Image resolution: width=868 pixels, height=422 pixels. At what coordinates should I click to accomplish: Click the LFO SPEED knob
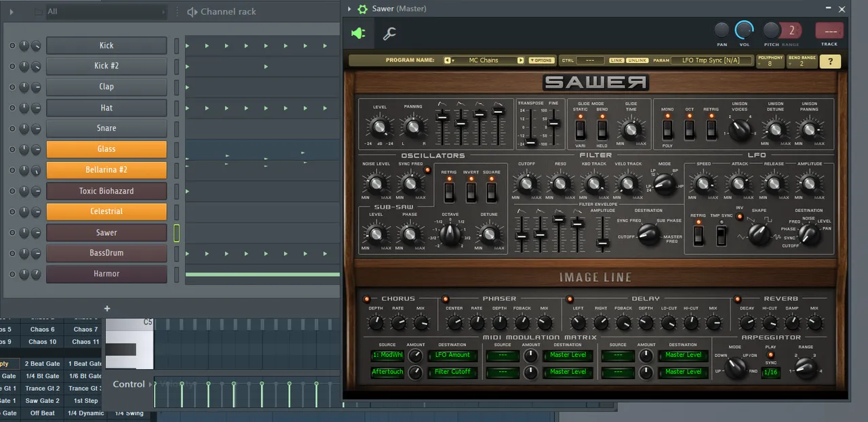coord(704,184)
